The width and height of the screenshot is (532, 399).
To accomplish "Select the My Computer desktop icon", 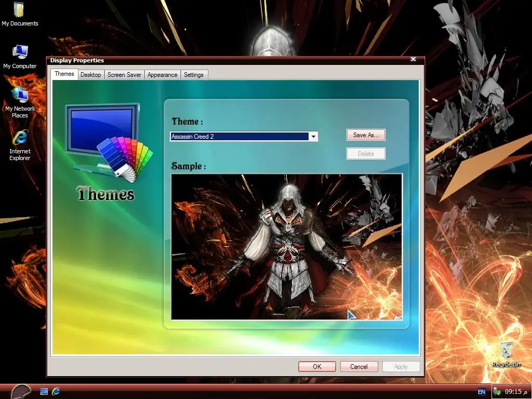I will [x=20, y=57].
